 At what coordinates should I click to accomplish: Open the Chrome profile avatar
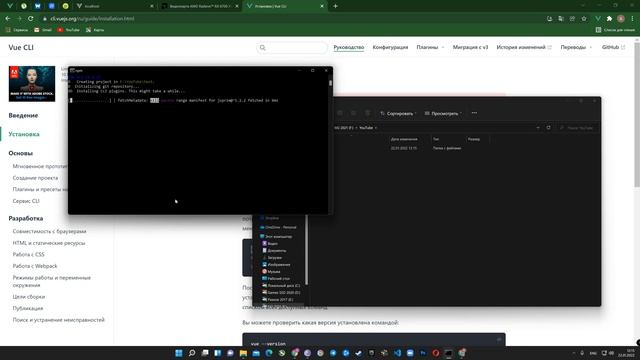click(x=621, y=19)
